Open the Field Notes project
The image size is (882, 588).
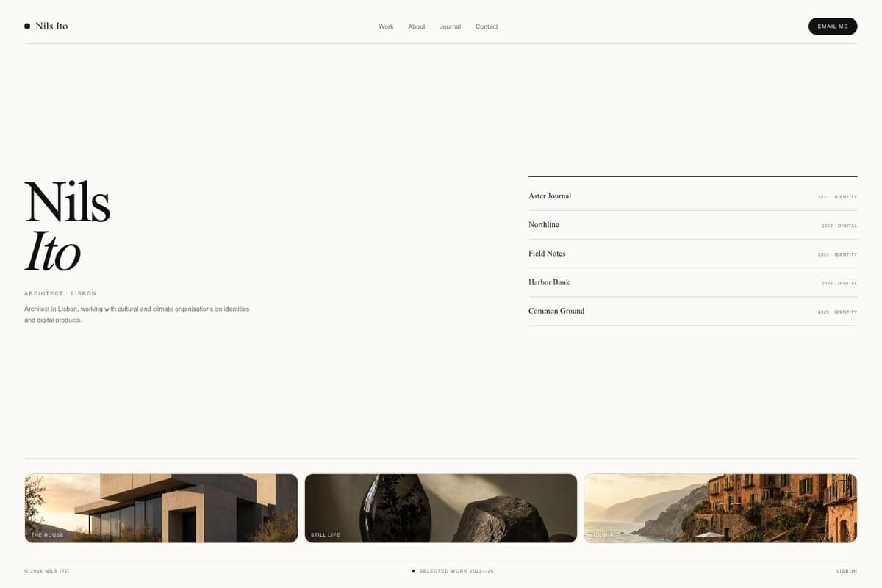[692, 254]
